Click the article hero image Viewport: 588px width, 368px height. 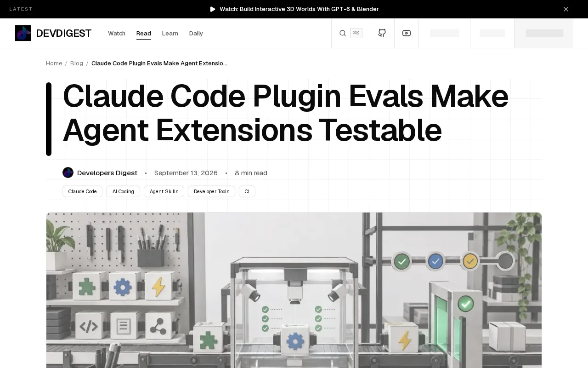tap(294, 290)
